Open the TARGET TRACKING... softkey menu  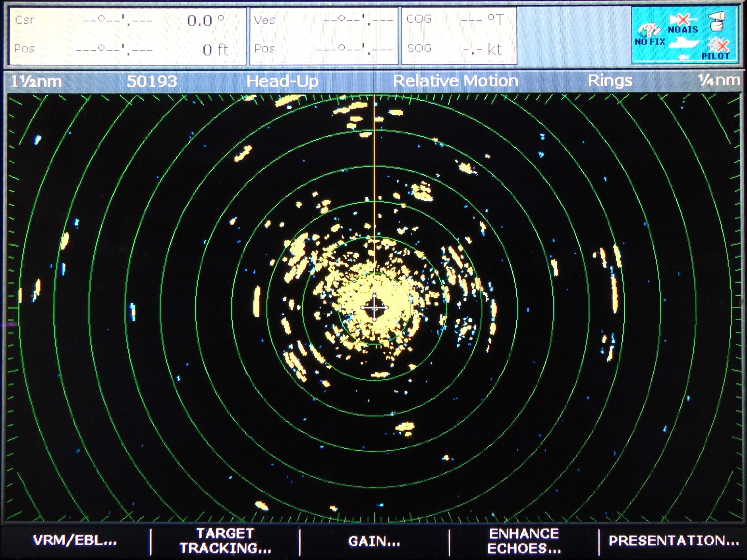click(225, 541)
